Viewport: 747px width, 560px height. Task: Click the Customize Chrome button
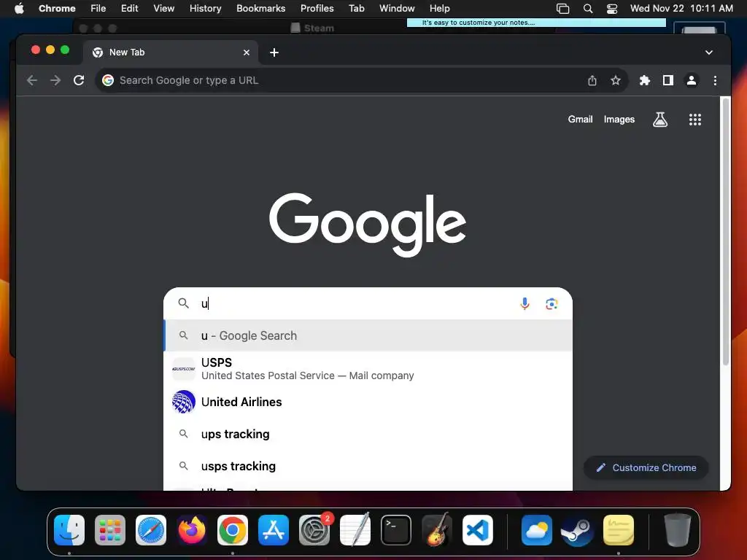coord(646,467)
